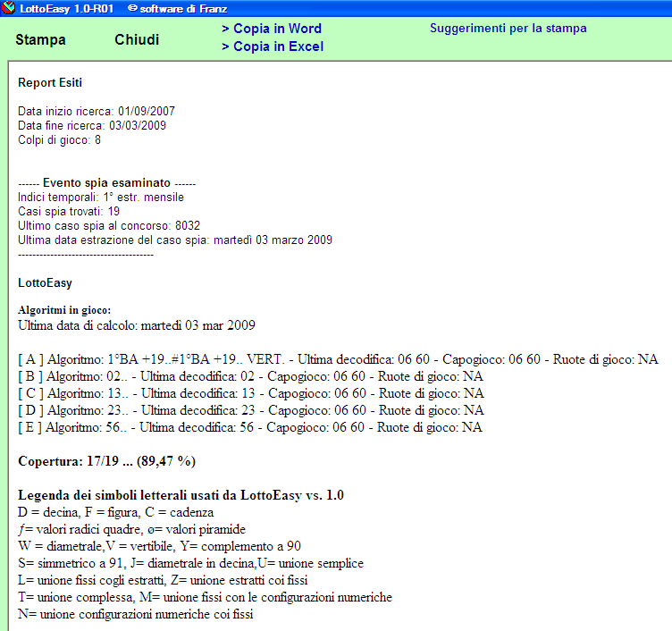Open Suggerimenti per la stampa link
The width and height of the screenshot is (672, 631).
pyautogui.click(x=508, y=29)
